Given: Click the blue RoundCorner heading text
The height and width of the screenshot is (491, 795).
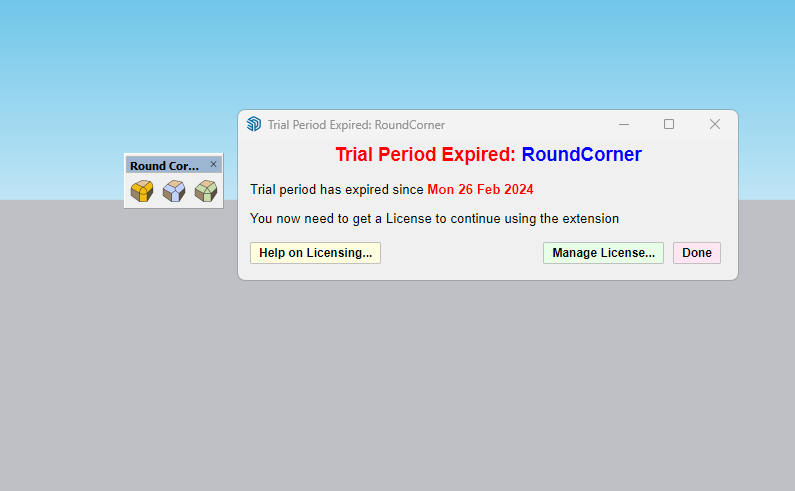Looking at the screenshot, I should tap(582, 154).
